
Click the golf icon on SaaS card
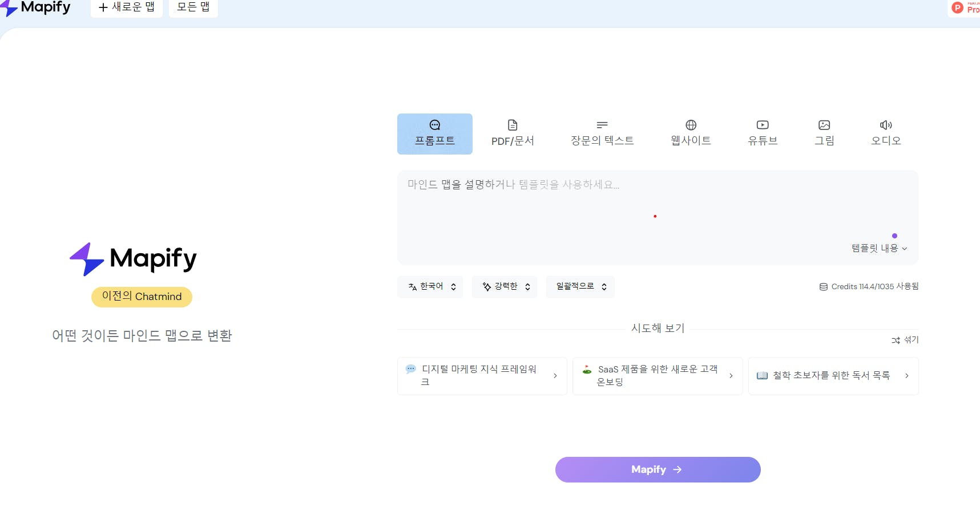point(587,369)
